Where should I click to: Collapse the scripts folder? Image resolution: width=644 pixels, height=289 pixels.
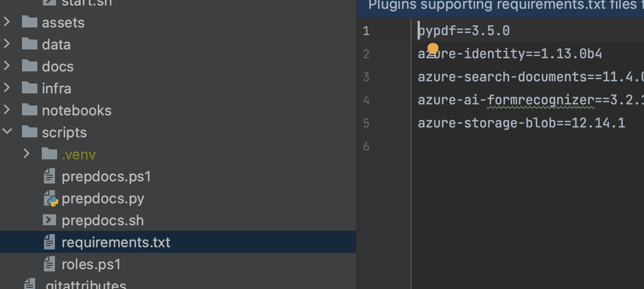7,132
